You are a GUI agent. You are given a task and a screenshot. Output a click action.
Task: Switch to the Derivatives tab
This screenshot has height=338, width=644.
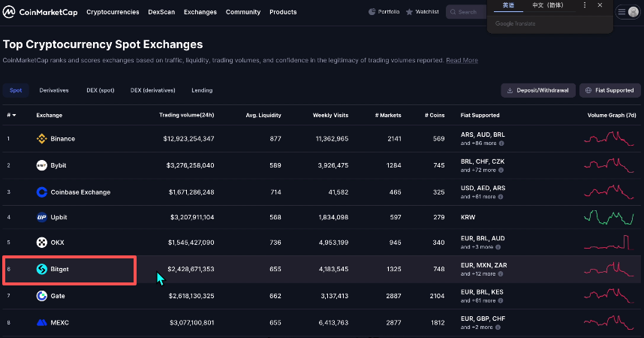(x=54, y=90)
